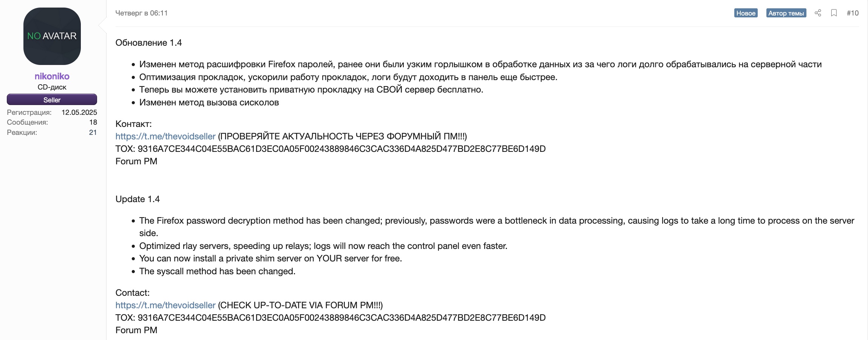Open the Telegram link under "Contact:"
Image resolution: width=868 pixels, height=340 pixels.
click(165, 305)
